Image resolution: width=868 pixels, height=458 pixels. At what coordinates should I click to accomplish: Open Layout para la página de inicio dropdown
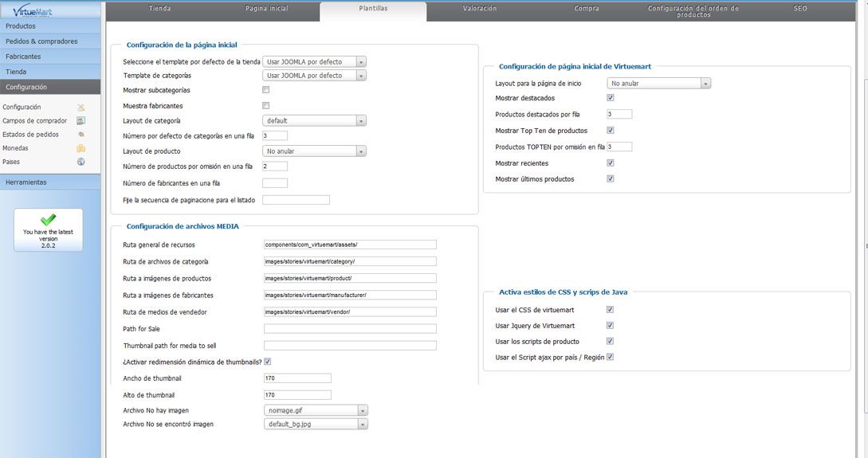pyautogui.click(x=658, y=84)
